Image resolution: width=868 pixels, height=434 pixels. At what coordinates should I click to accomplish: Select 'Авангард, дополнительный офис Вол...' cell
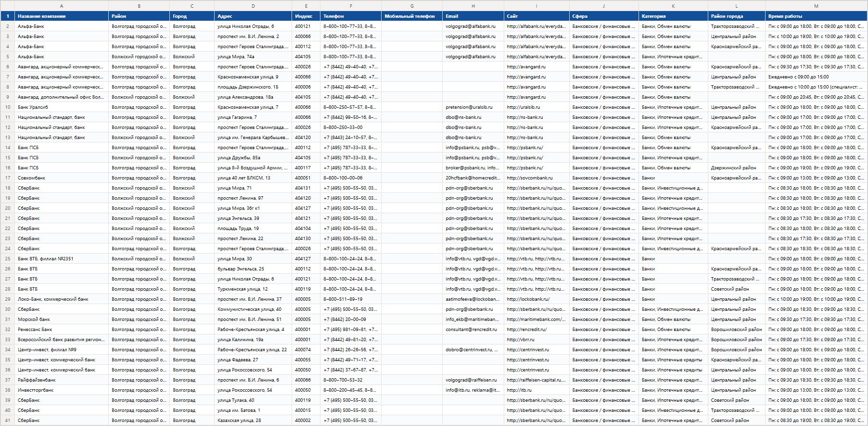click(x=62, y=97)
